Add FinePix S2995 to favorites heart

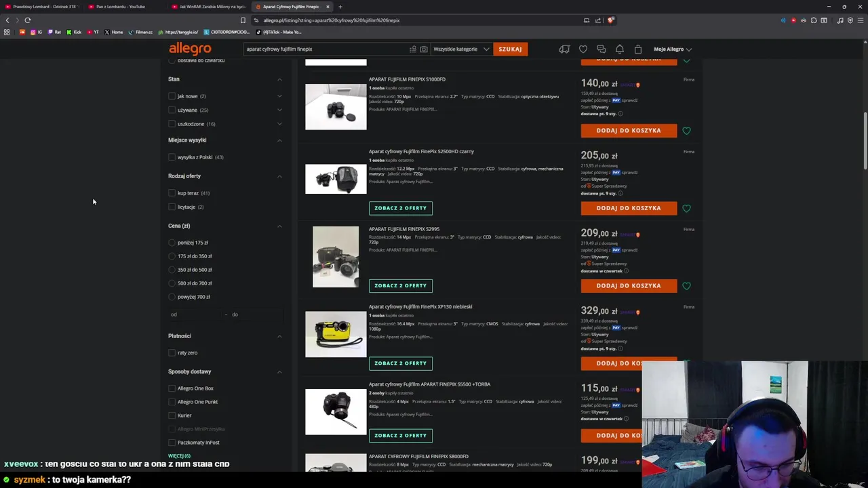687,286
